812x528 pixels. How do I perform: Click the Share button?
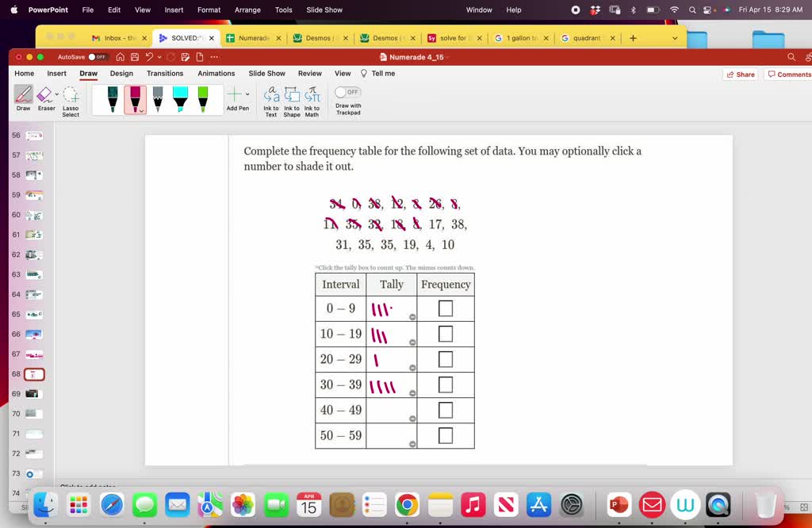(x=739, y=73)
